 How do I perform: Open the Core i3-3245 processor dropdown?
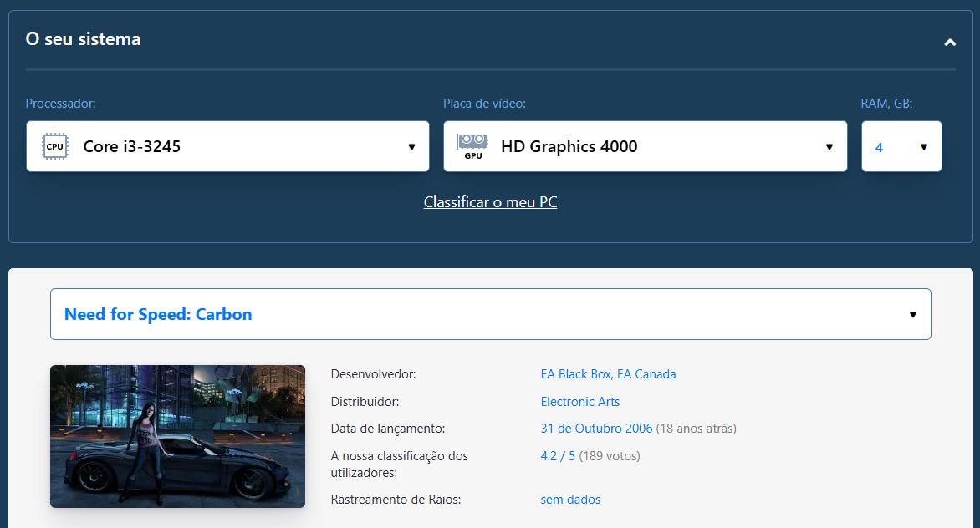coord(227,146)
